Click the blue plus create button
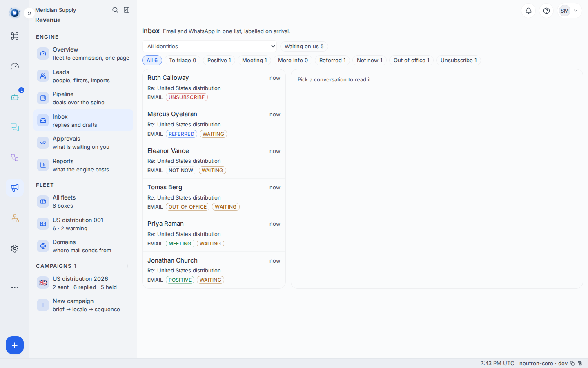 (15, 345)
